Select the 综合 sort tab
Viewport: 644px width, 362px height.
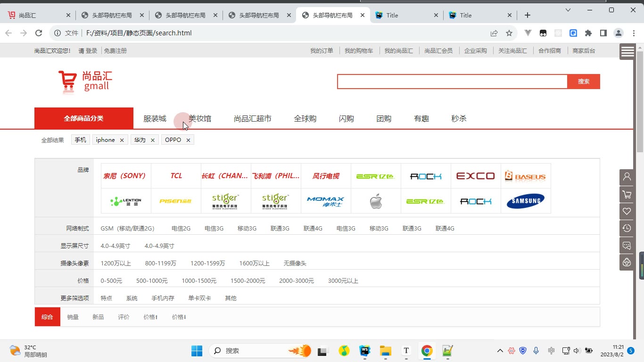[x=48, y=317]
